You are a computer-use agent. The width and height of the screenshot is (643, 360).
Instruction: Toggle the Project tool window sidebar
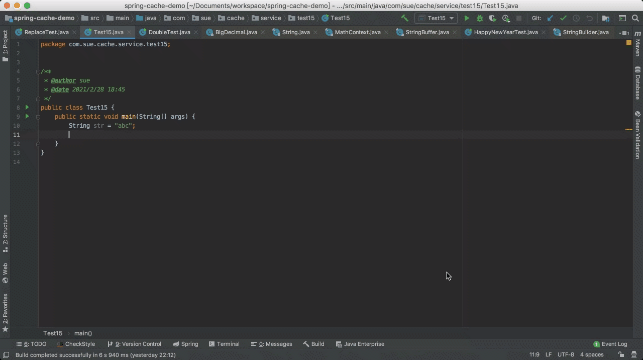click(x=5, y=46)
